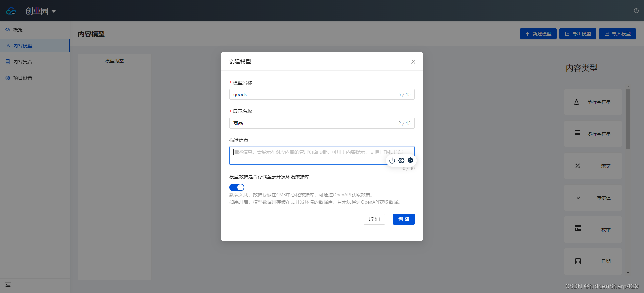This screenshot has height=293, width=644.
Task: Click the 概览 menu label
Action: [x=18, y=30]
